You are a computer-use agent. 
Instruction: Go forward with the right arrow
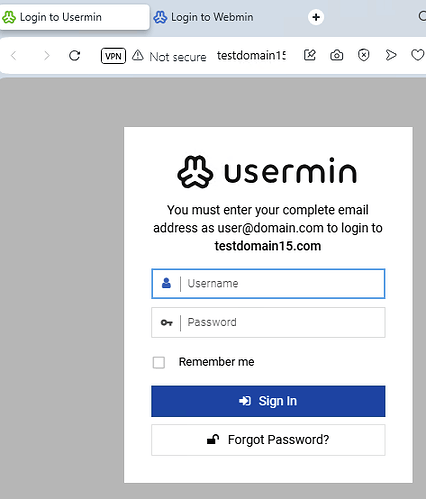click(47, 55)
